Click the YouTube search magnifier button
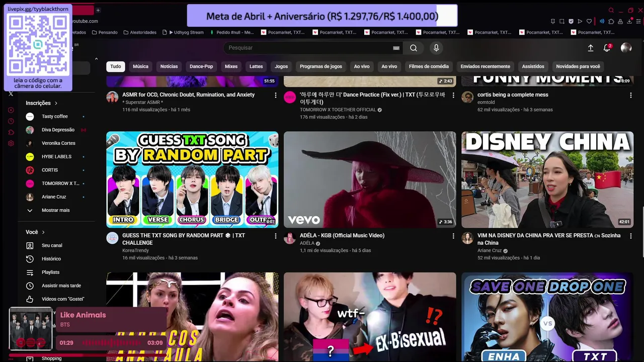Viewport: 644px width, 362px height. pos(414,48)
